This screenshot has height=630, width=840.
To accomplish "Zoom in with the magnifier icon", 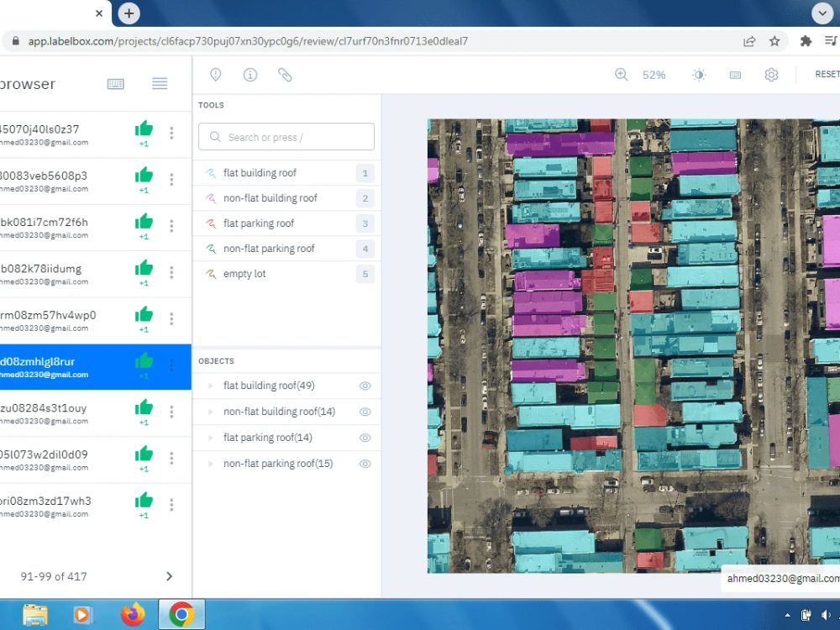I will [x=622, y=74].
